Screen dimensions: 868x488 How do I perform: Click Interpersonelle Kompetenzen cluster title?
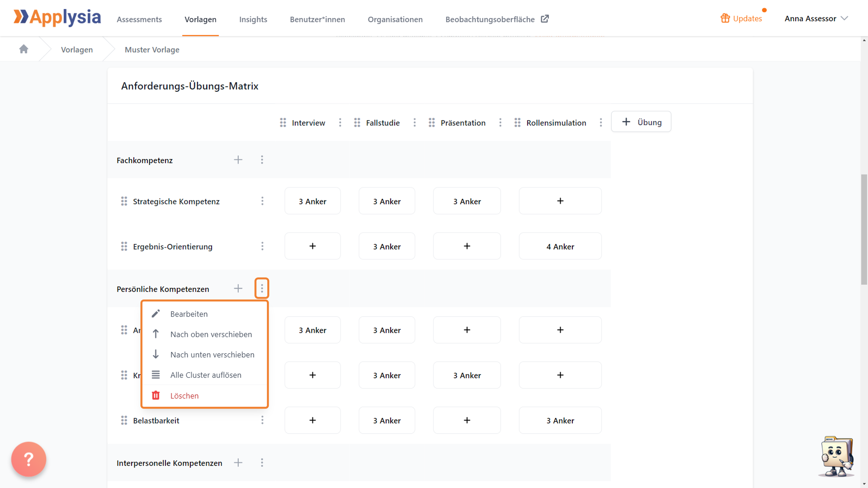click(x=169, y=463)
